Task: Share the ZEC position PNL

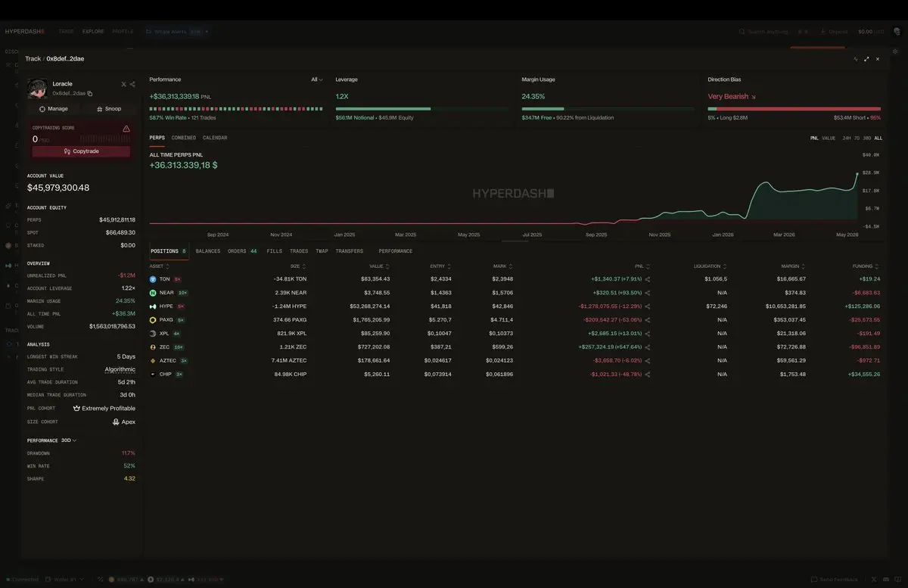Action: coord(648,347)
